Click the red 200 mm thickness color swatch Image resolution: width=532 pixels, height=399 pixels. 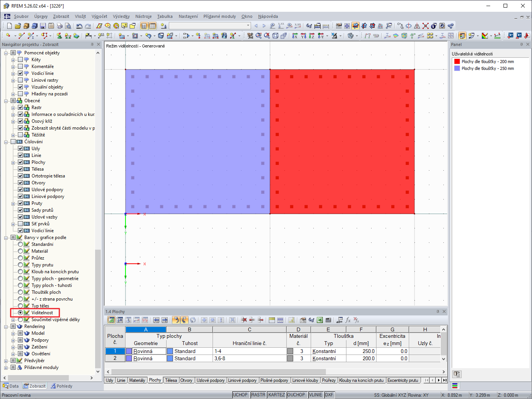tap(457, 62)
